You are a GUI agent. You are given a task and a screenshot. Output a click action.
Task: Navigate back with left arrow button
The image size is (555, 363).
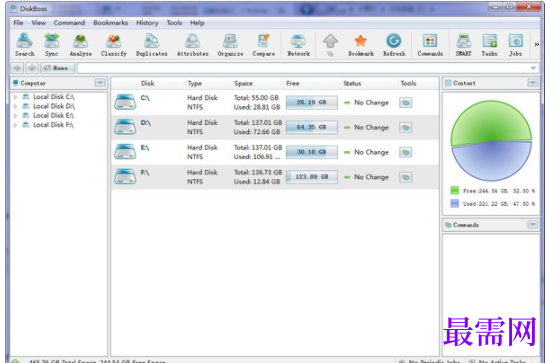point(17,68)
